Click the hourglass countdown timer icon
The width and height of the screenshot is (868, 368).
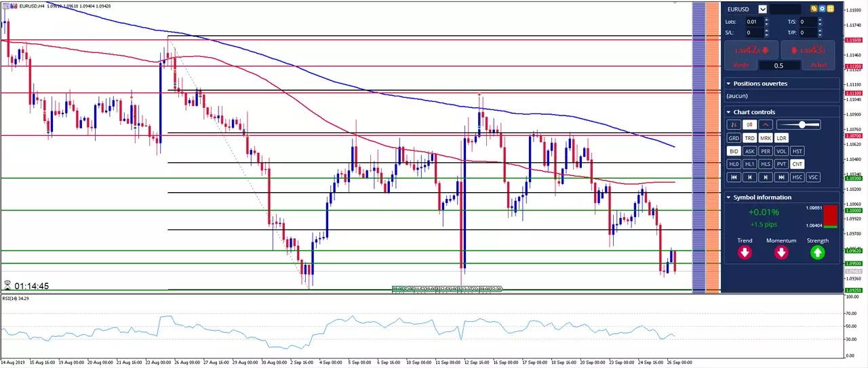[7, 286]
